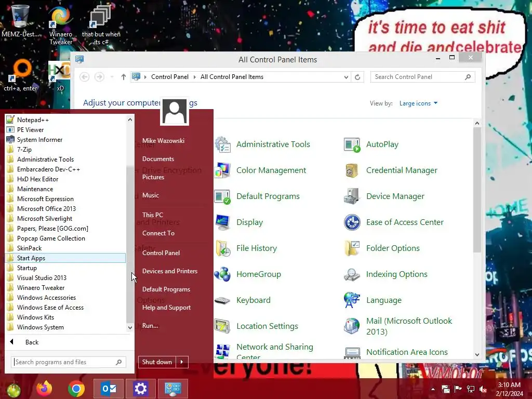Focus the Search Control Panel box
This screenshot has width=532, height=399.
pos(422,77)
